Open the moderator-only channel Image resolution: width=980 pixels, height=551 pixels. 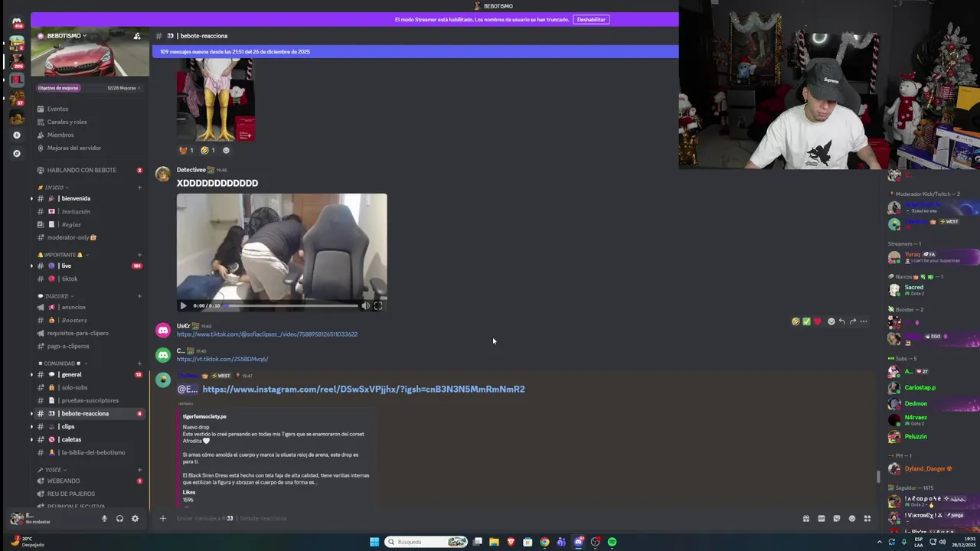(x=90, y=237)
